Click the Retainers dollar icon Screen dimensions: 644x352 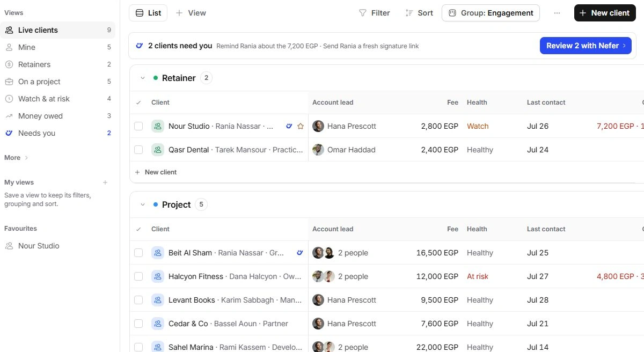9,64
